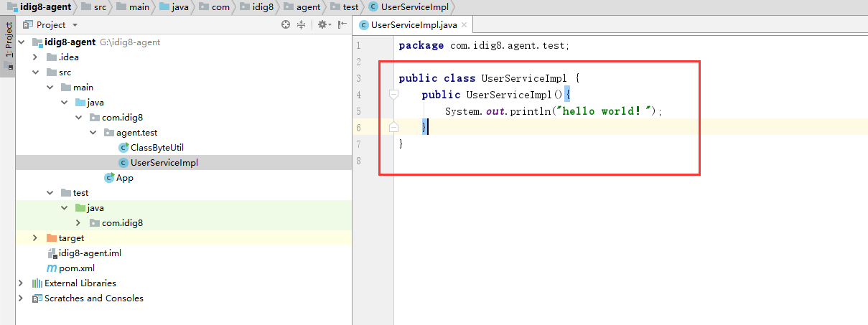
Task: Click the App class icon
Action: tap(109, 178)
